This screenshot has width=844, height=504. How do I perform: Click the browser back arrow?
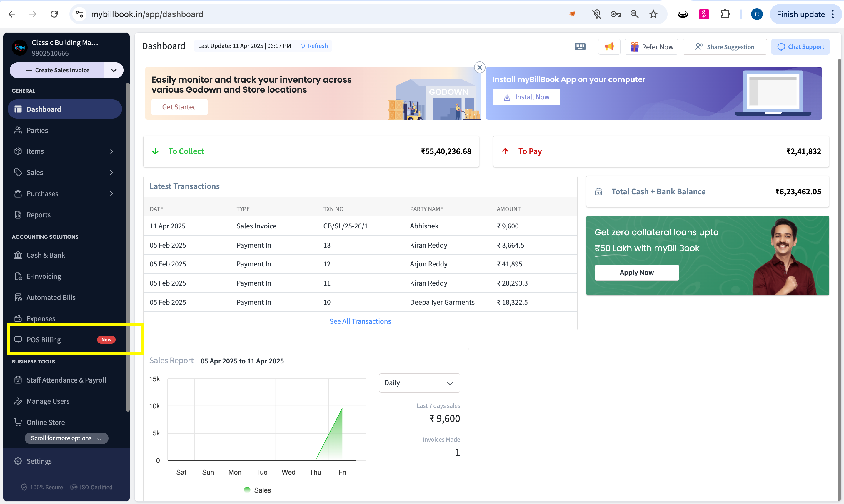tap(12, 14)
